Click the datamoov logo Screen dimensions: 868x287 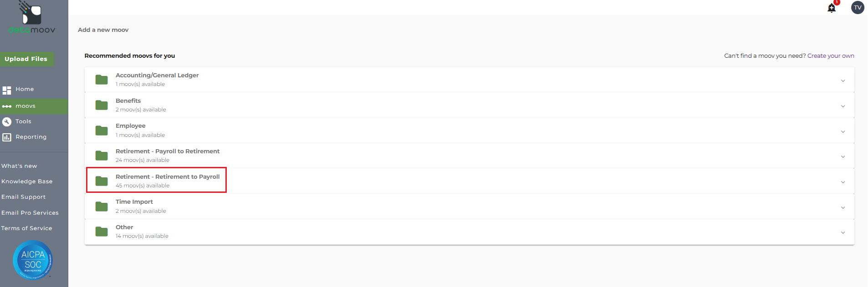[32, 18]
